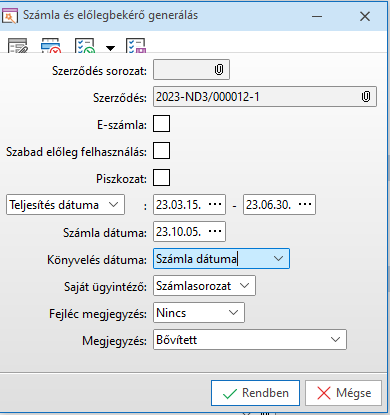Open date picker for Számla dátuma

coord(215,231)
